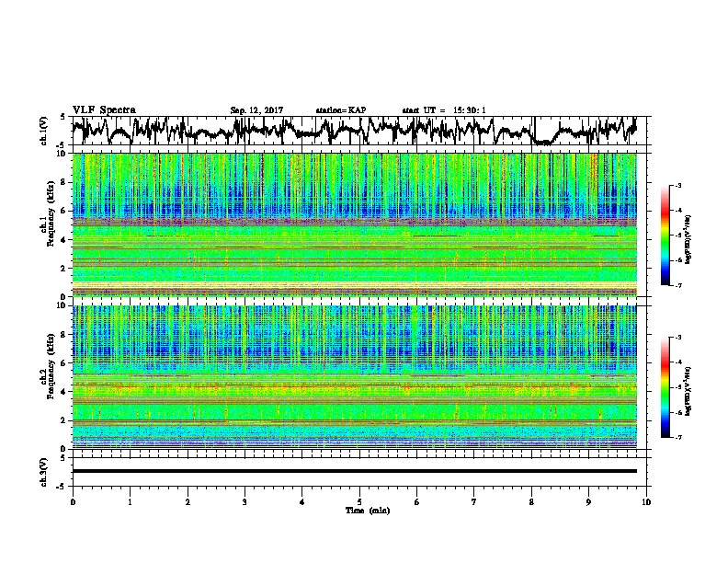728x563 pixels.
Task: Click time axis tick label "7"
Action: pyautogui.click(x=474, y=502)
